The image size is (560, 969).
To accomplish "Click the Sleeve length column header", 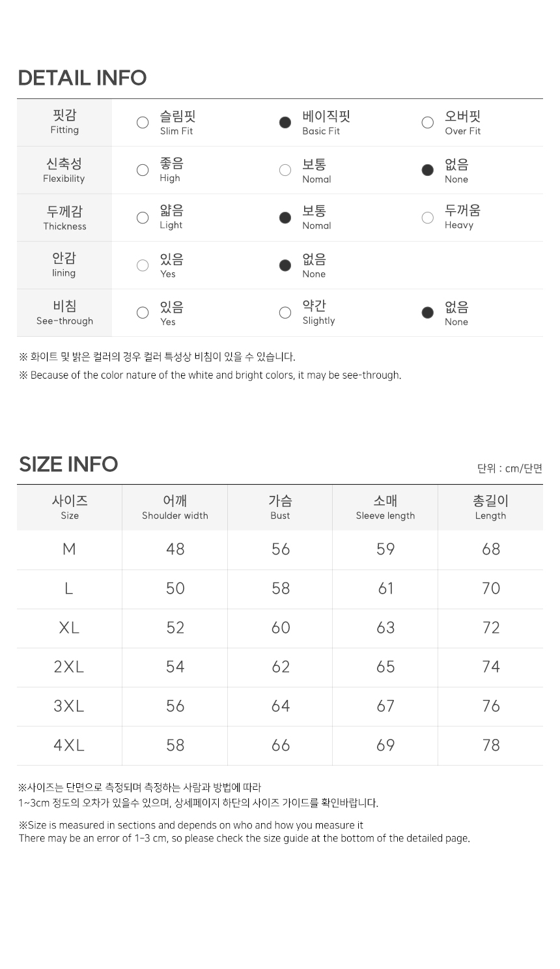I will tap(385, 508).
